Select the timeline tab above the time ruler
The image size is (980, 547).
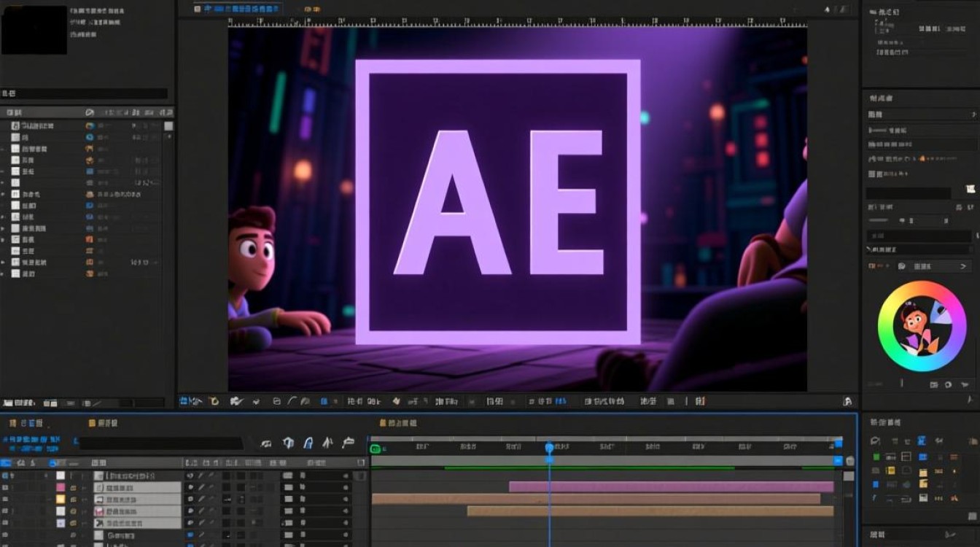coord(399,423)
